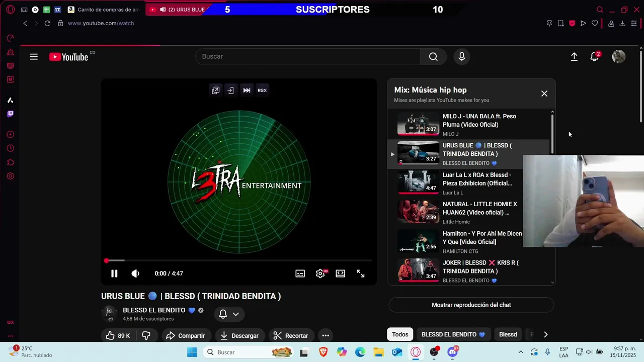Open sidebar settings gear icon
This screenshot has height=362, width=644.
pyautogui.click(x=10, y=176)
